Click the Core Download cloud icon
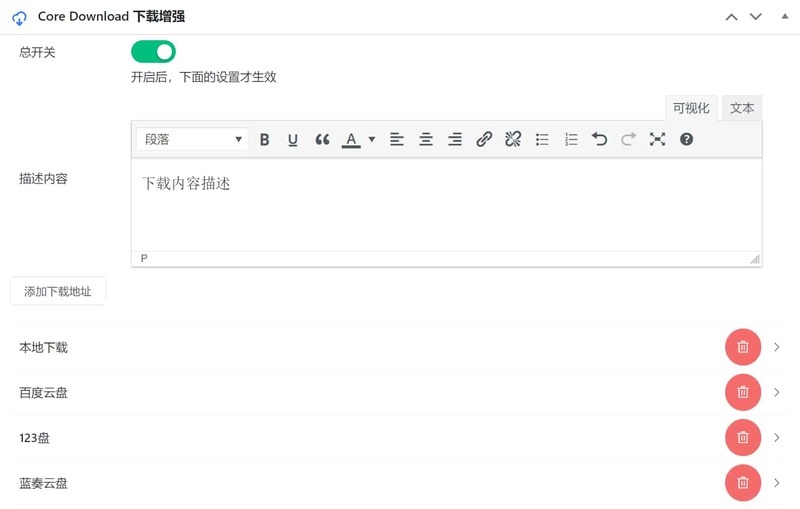800x509 pixels. point(19,18)
